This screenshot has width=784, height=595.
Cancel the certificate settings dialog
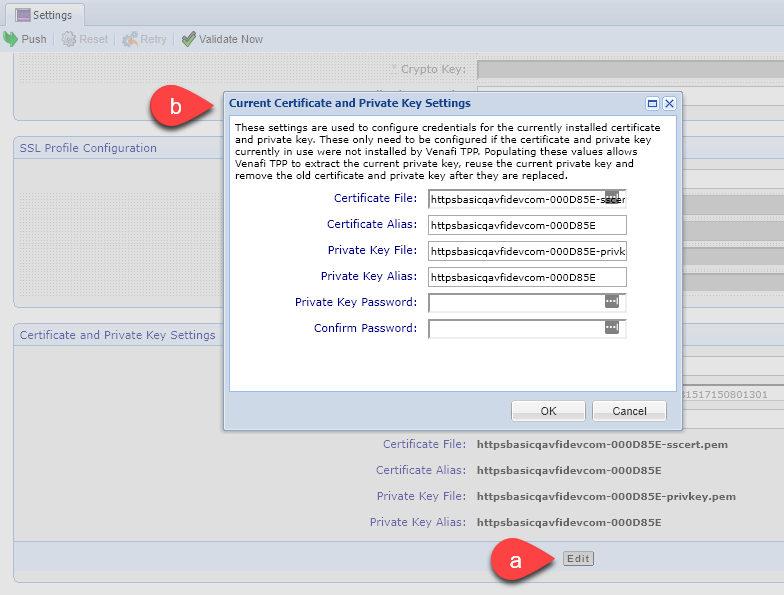[629, 411]
